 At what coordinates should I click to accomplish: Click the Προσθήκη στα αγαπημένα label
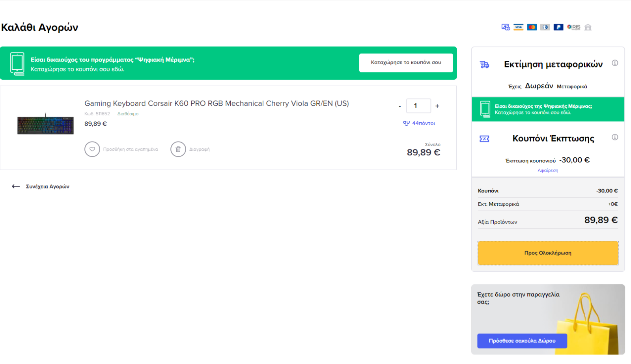click(131, 149)
